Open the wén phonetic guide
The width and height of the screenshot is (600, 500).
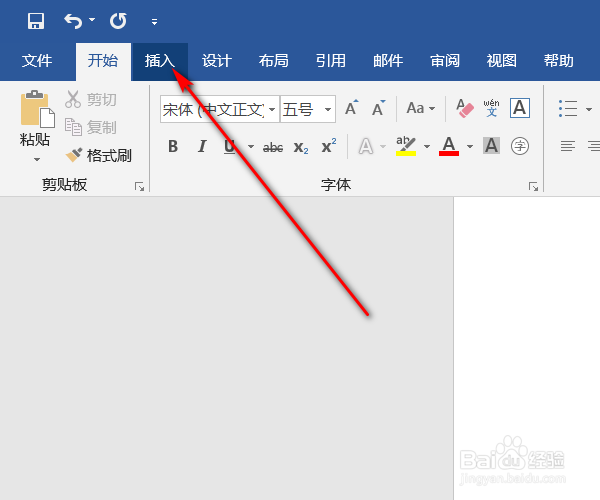click(x=491, y=108)
